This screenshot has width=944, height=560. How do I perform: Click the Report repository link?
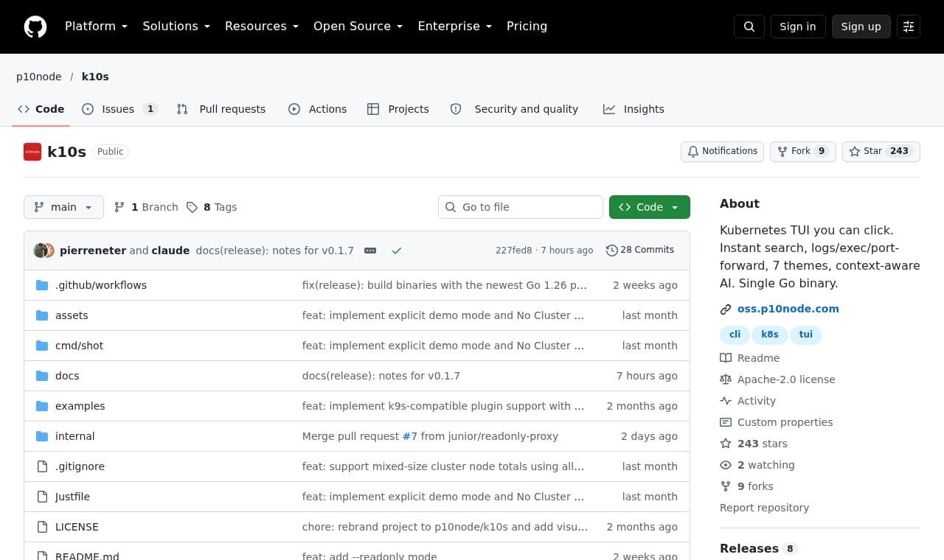click(x=764, y=508)
